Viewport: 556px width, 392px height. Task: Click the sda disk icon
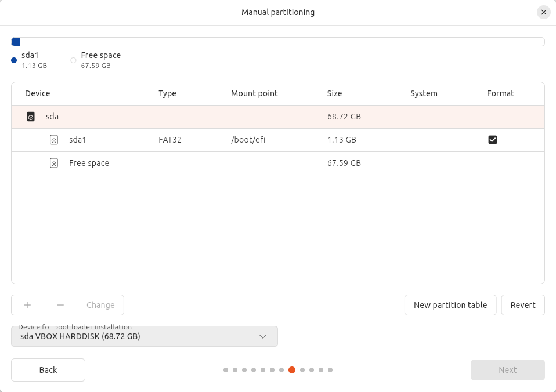point(31,117)
